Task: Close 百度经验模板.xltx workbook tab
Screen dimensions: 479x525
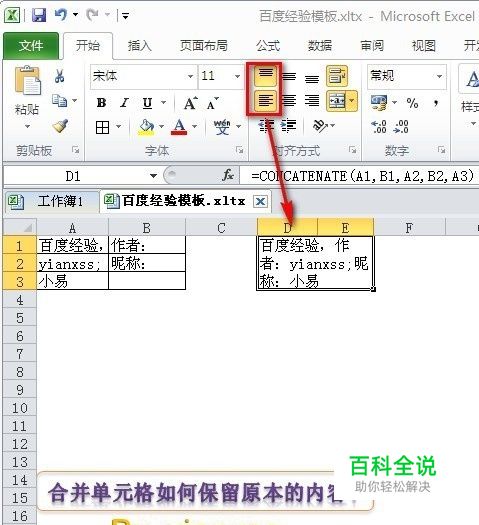Action: coord(260,202)
